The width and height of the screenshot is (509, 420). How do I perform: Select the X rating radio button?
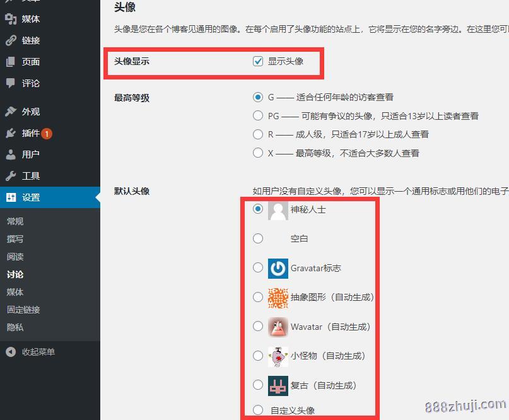pyautogui.click(x=258, y=153)
